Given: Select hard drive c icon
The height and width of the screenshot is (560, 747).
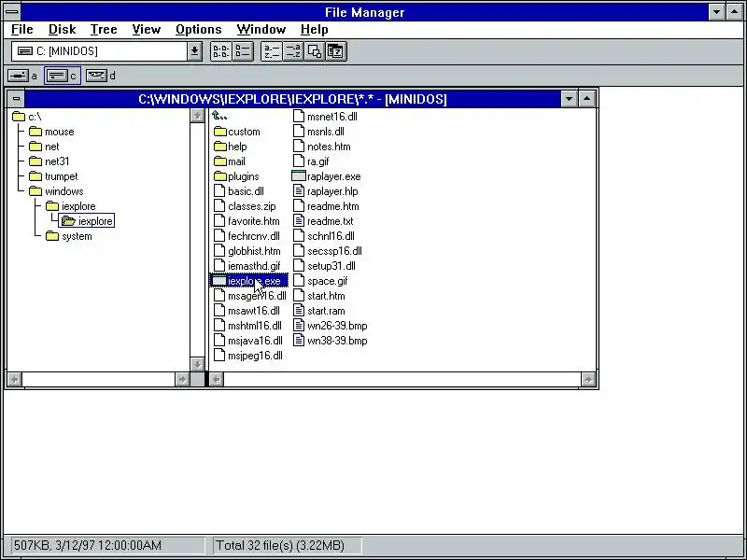Looking at the screenshot, I should click(x=63, y=76).
